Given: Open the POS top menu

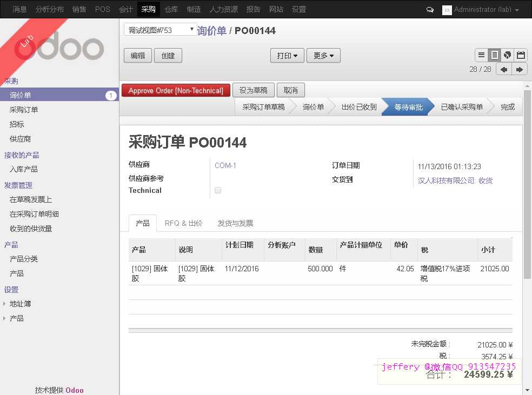Looking at the screenshot, I should coord(103,9).
